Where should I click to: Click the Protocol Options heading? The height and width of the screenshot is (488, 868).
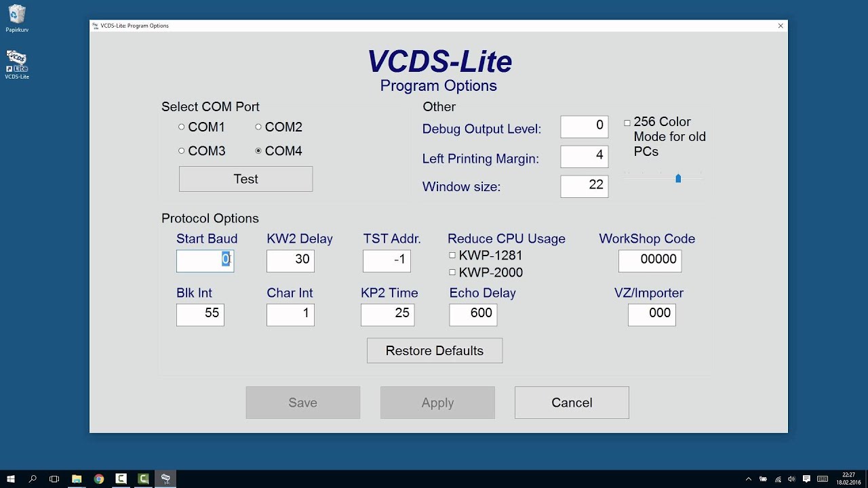click(210, 218)
